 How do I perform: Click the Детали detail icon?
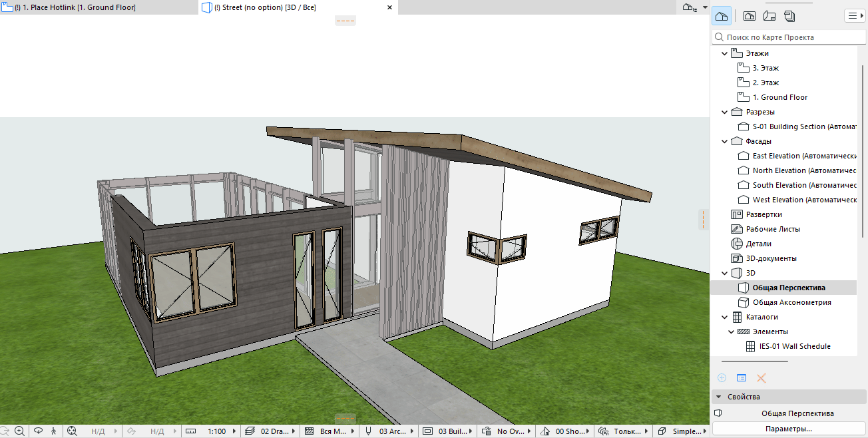coord(737,244)
